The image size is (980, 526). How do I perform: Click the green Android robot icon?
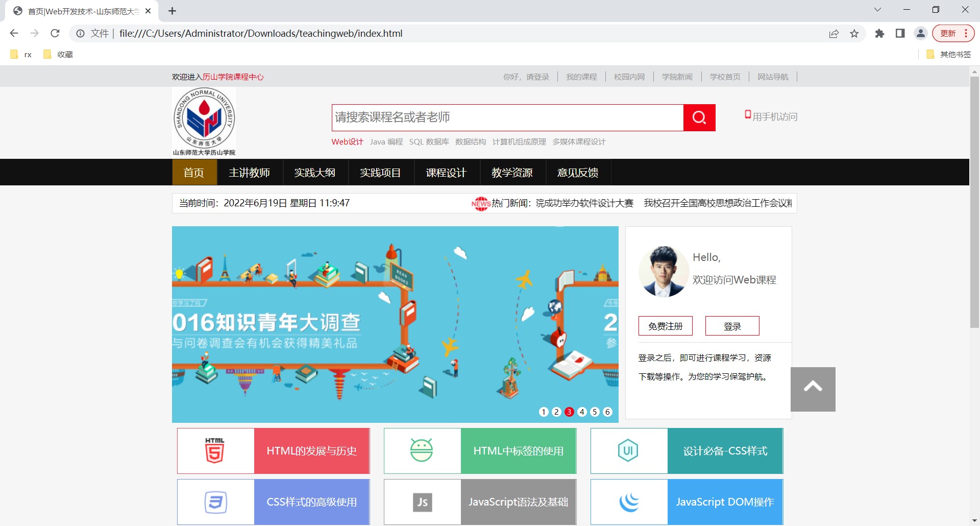coord(422,451)
